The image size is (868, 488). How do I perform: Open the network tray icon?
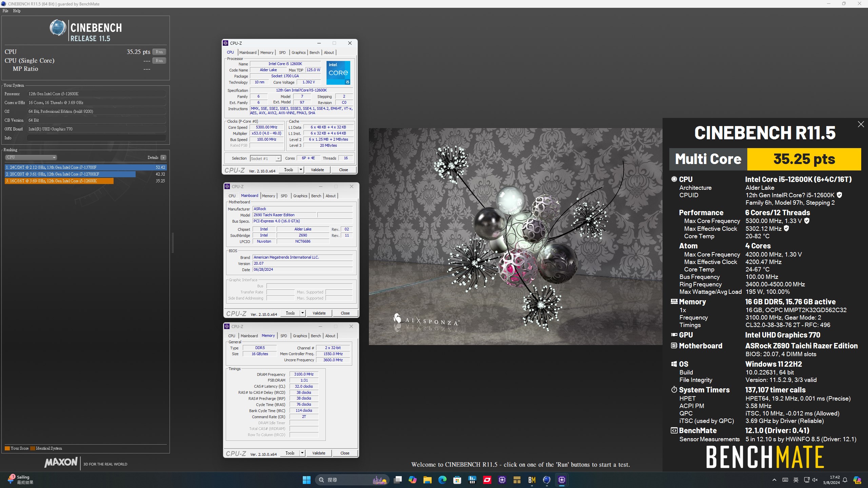pos(807,480)
